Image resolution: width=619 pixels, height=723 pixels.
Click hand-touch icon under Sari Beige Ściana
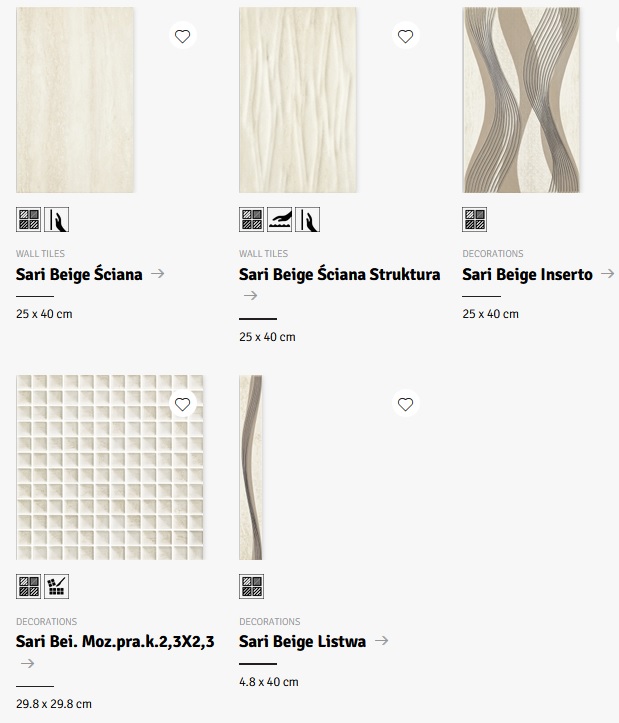(x=57, y=219)
